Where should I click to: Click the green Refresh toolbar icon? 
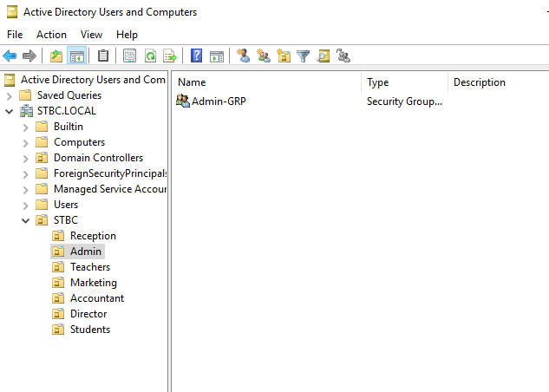[x=151, y=56]
